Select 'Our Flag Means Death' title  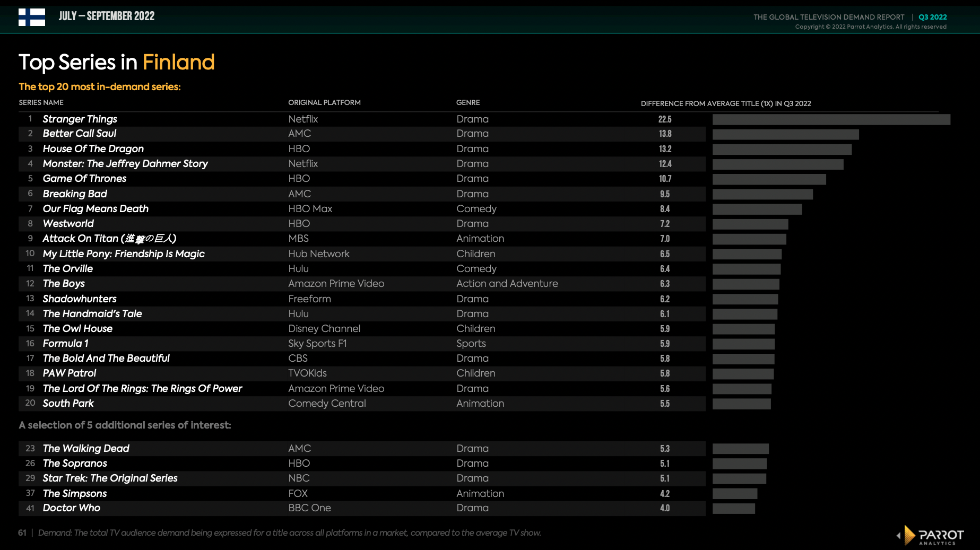click(x=96, y=209)
